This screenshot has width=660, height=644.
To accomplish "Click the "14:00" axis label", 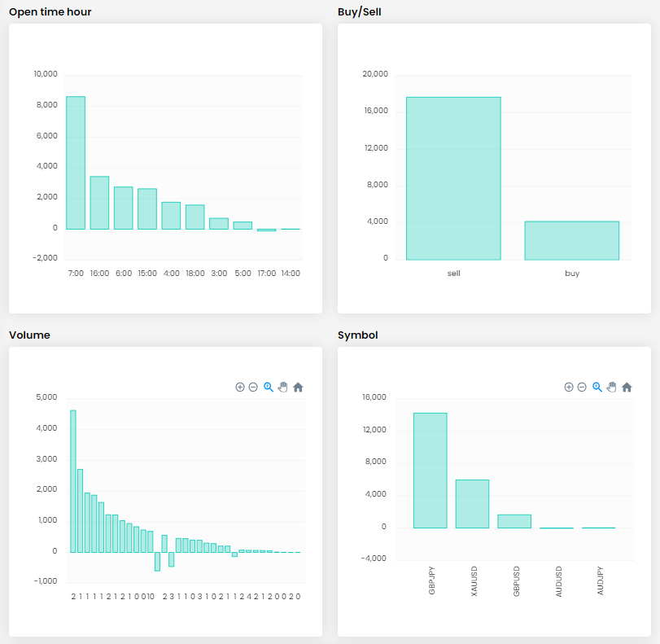I will click(291, 274).
